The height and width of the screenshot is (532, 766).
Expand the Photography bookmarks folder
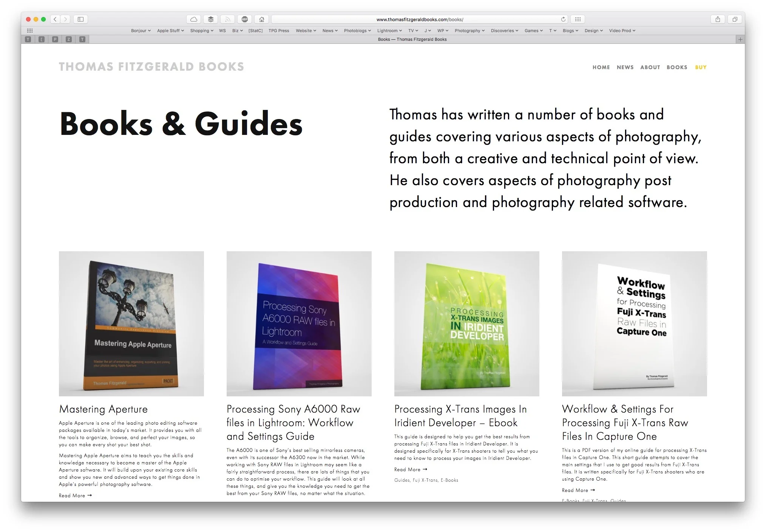(469, 31)
